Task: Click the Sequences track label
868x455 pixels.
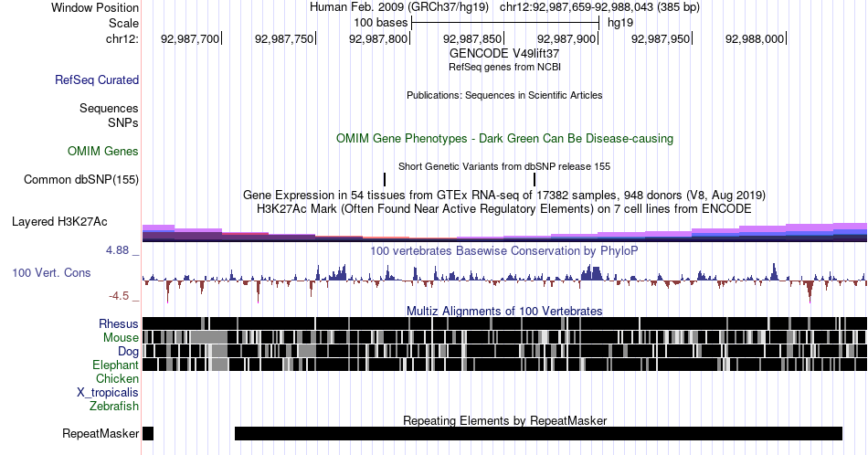Action: [x=109, y=108]
